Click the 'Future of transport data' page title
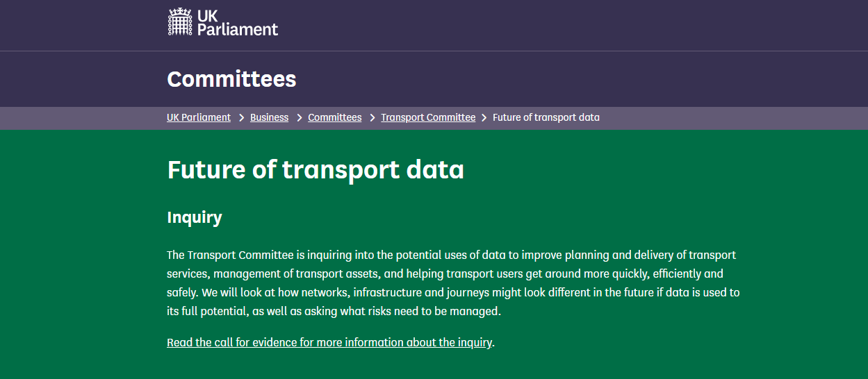This screenshot has width=868, height=379. (x=316, y=170)
